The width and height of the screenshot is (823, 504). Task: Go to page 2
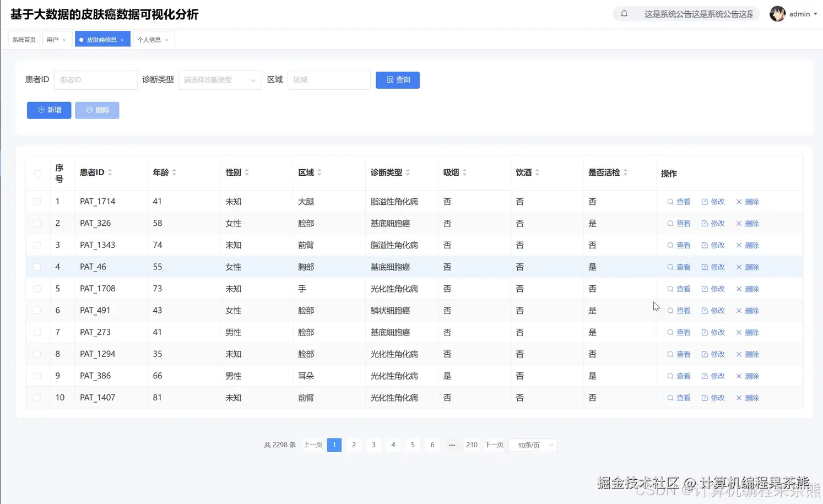(x=354, y=445)
